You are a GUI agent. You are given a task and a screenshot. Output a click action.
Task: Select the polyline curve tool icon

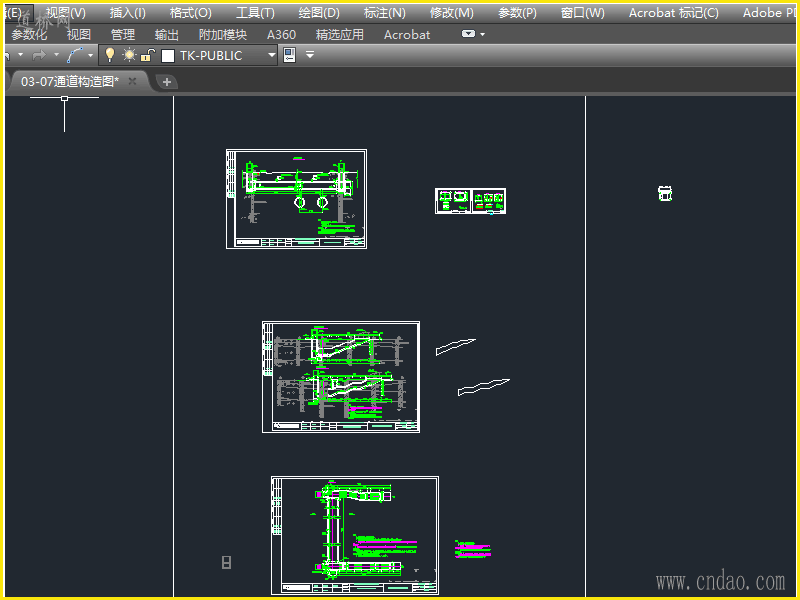75,55
